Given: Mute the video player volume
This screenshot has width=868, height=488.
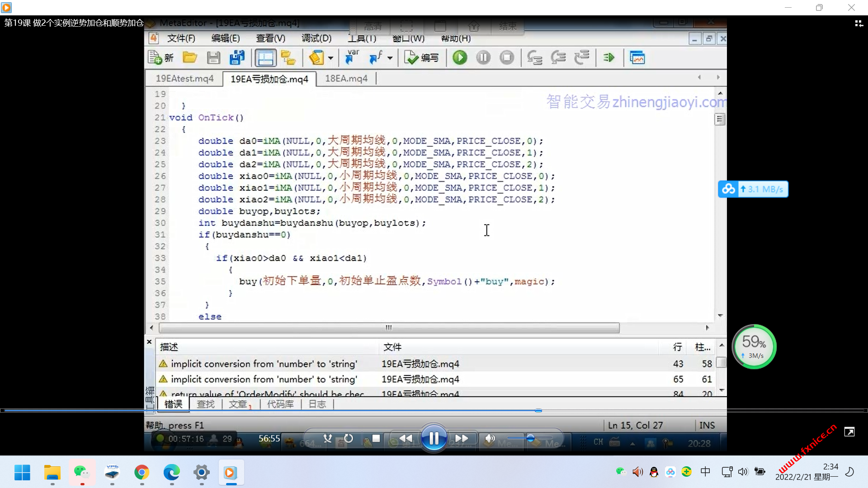Looking at the screenshot, I should tap(490, 438).
